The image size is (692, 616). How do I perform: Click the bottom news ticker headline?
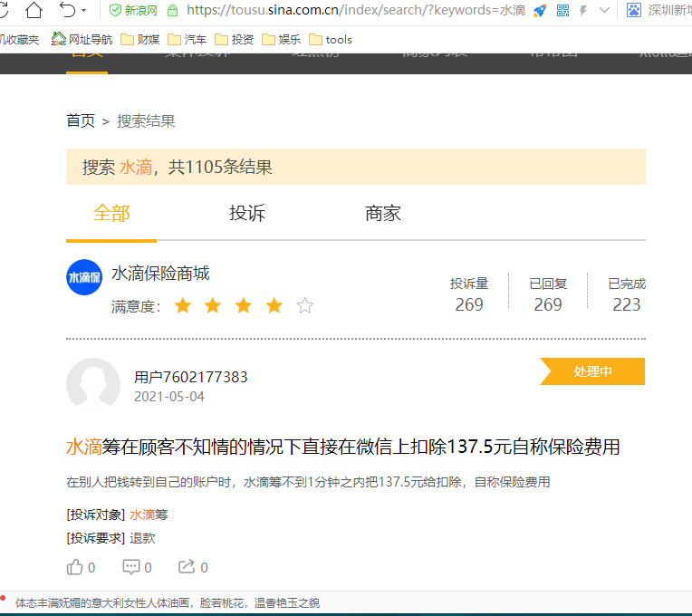(168, 602)
